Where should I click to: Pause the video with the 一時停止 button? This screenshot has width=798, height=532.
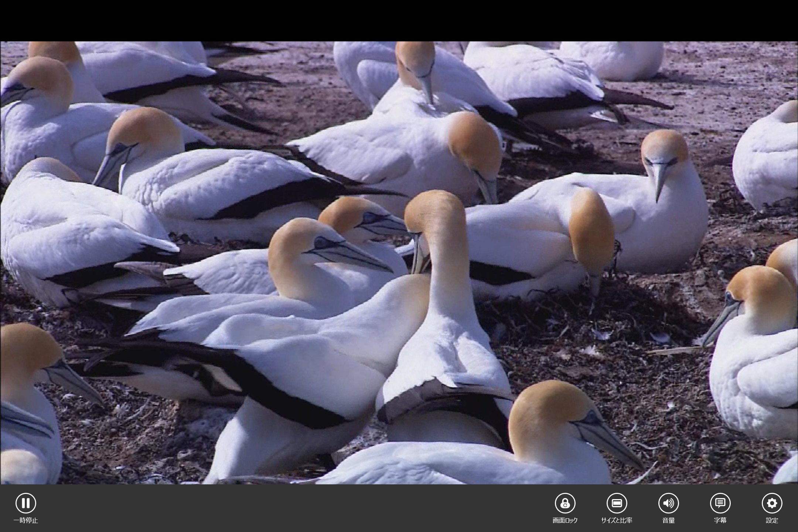coord(25,503)
